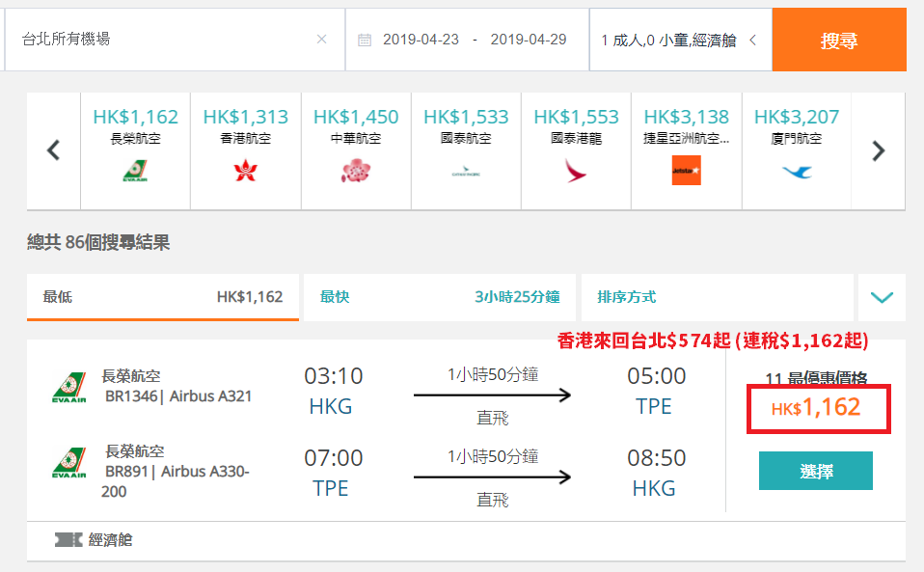Click the departure date 2019-04-23
This screenshot has width=924, height=572.
click(421, 40)
